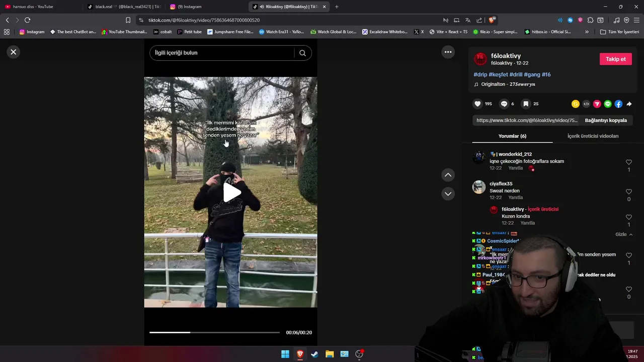Open the 'Excalidraw Whitebo...' bookmark

tap(385, 32)
